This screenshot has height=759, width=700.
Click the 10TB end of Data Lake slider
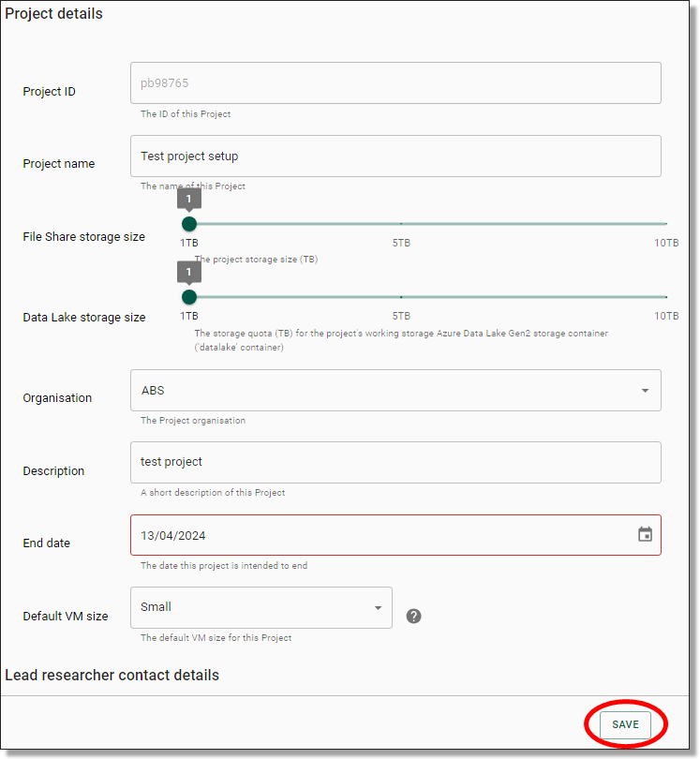click(667, 296)
